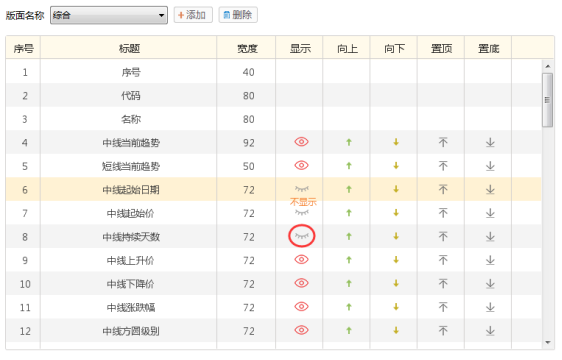Pin 中线起始日期 to top (置顶 icon)
562x360 pixels.
pyautogui.click(x=443, y=189)
